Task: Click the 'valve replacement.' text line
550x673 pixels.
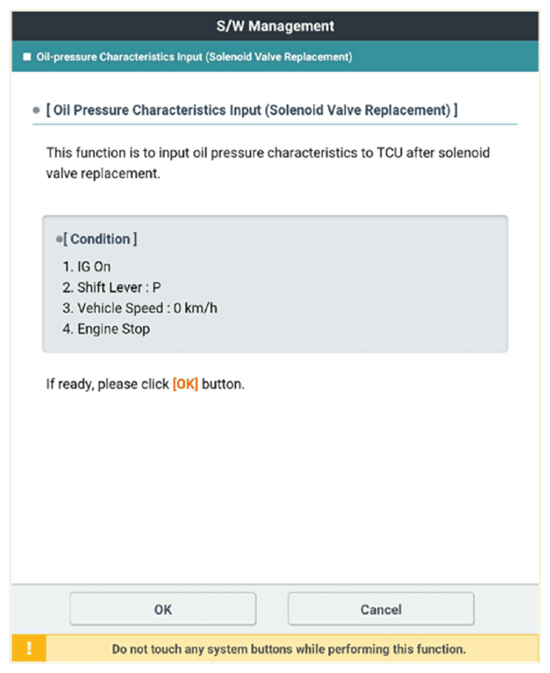Action: point(103,173)
